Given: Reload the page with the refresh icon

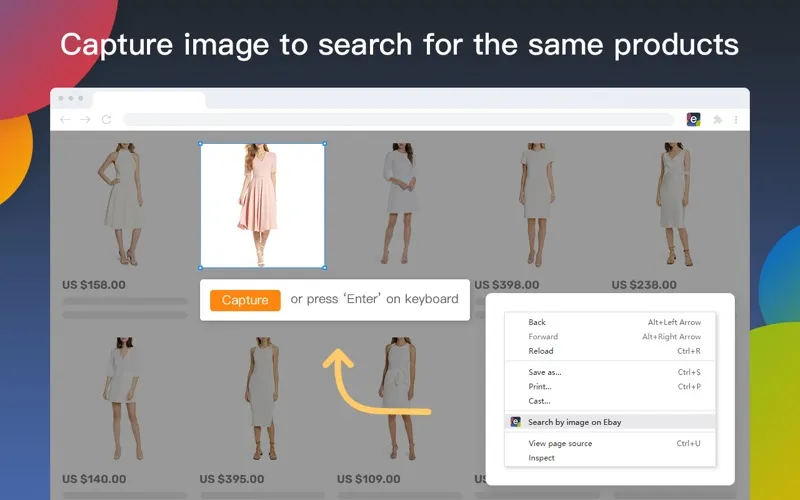Looking at the screenshot, I should pos(106,119).
